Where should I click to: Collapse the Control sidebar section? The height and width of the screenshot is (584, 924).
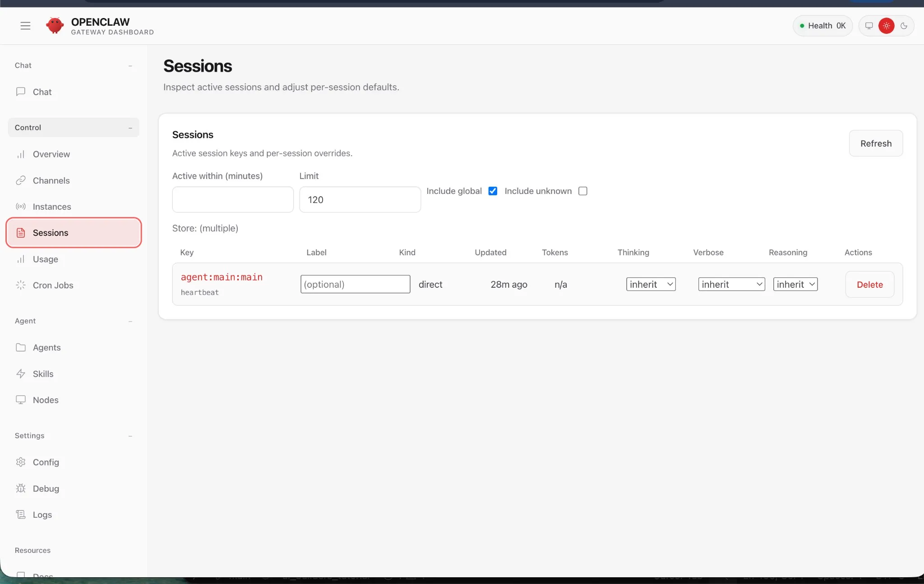74,128
